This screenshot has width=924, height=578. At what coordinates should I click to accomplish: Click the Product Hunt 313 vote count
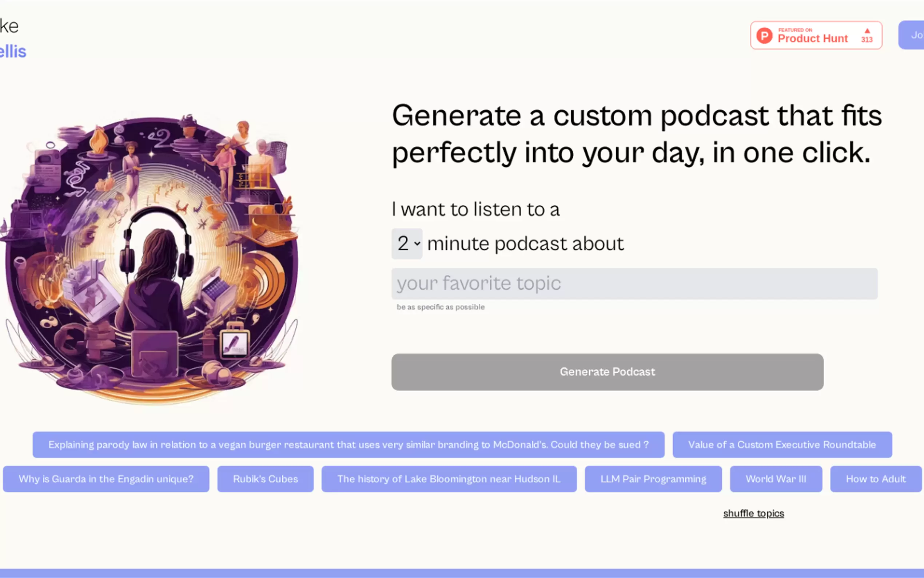tap(867, 40)
